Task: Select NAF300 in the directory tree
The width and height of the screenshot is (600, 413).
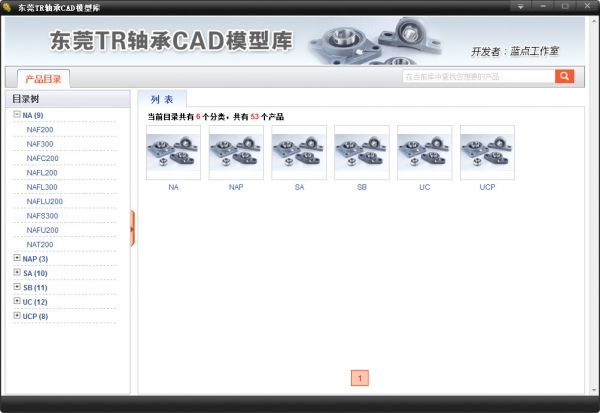Action: (40, 144)
